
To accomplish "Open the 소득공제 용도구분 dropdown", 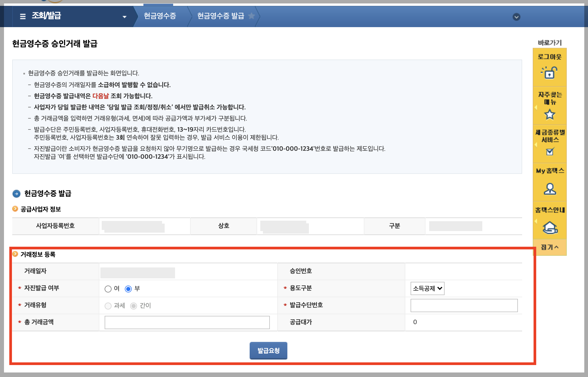I will pos(427,288).
